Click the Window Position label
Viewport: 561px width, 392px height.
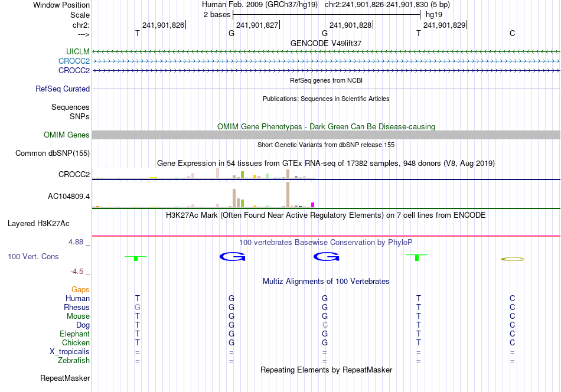click(x=61, y=5)
